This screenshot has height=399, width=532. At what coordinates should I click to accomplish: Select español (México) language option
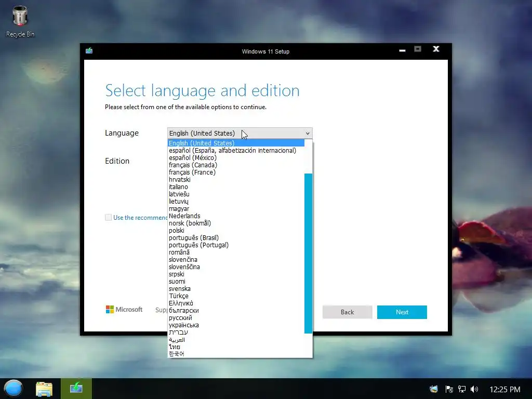[x=236, y=158]
